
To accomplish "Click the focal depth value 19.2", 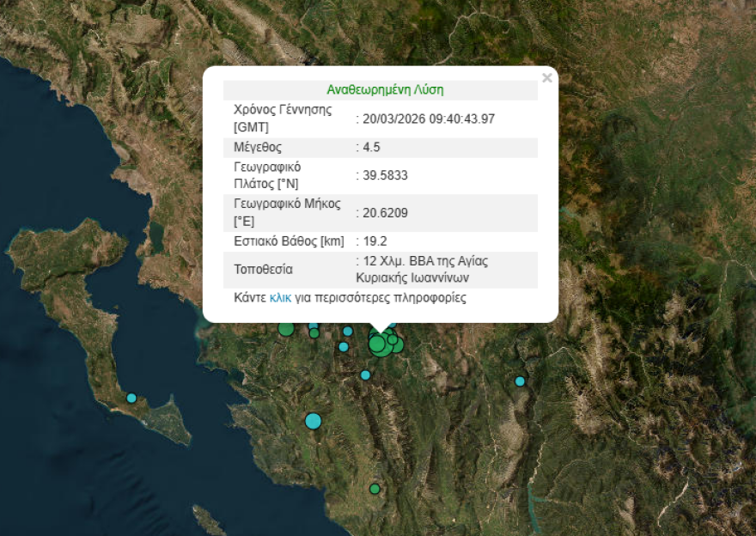I will click(375, 241).
